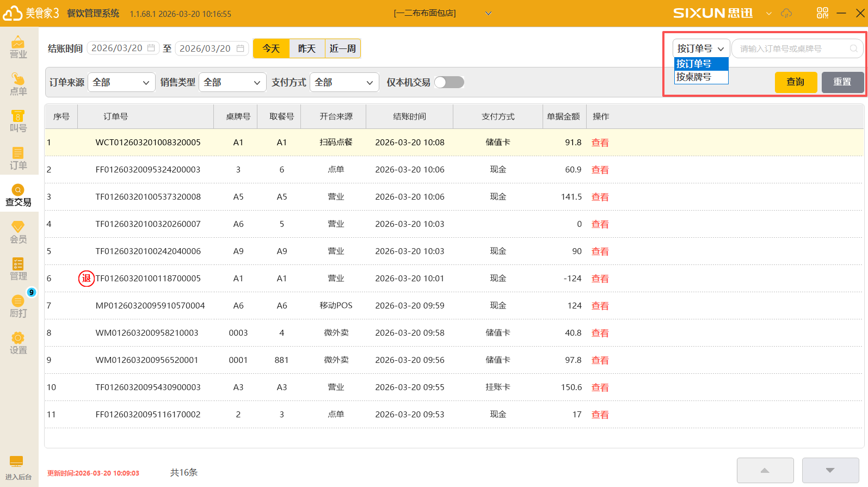Open the 营业 sidebar icon
Image resolution: width=868 pixels, height=487 pixels.
tap(19, 47)
